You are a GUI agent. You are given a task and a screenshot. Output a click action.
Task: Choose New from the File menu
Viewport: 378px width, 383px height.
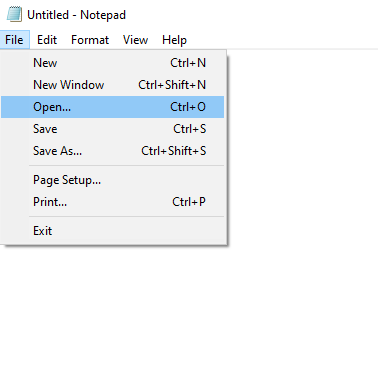click(x=113, y=63)
